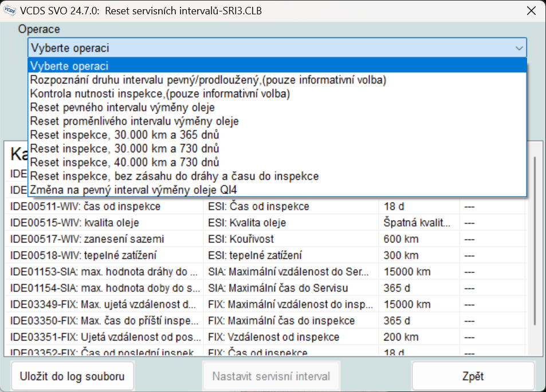Click cell 'FIX: Maximální čas do inspekce'
The width and height of the screenshot is (546, 392).
point(291,321)
